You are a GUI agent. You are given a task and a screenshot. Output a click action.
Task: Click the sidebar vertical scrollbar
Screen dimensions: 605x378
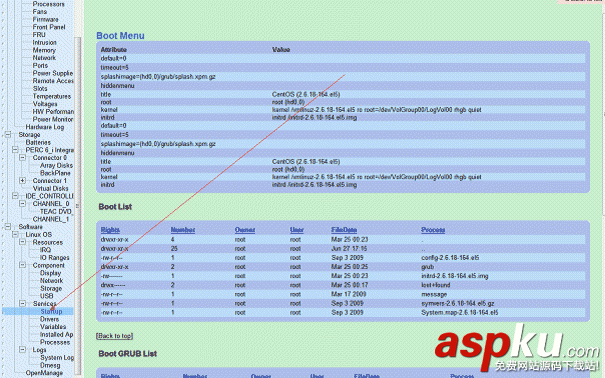coord(78,206)
